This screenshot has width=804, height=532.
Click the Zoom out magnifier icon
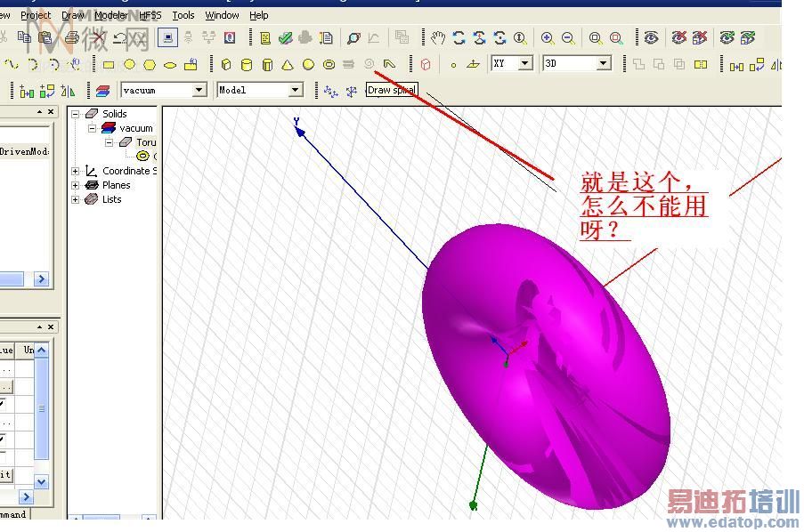[568, 38]
